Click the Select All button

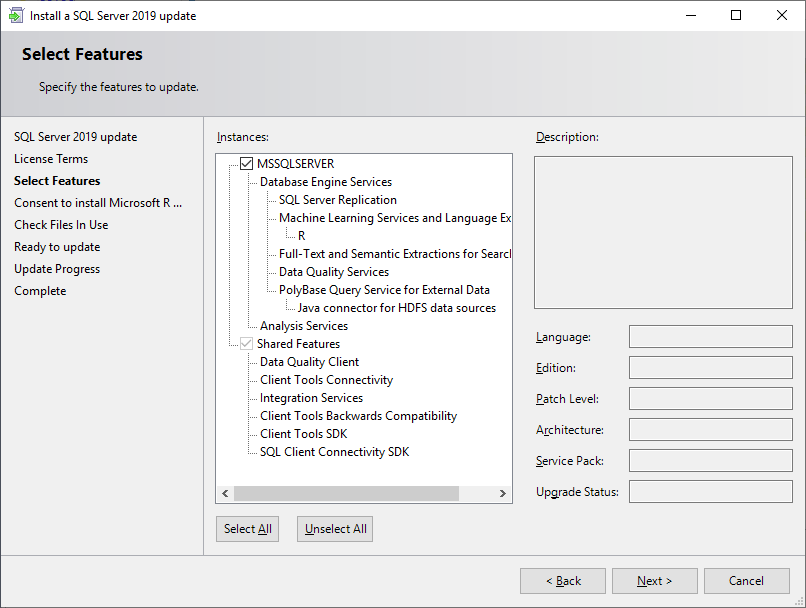point(247,529)
